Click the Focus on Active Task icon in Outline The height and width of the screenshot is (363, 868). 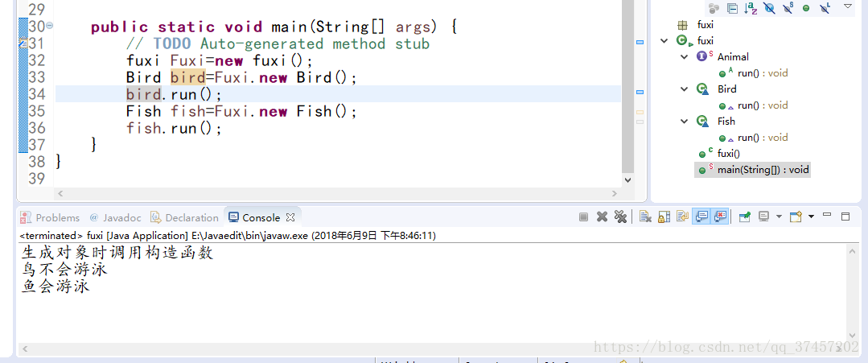714,8
